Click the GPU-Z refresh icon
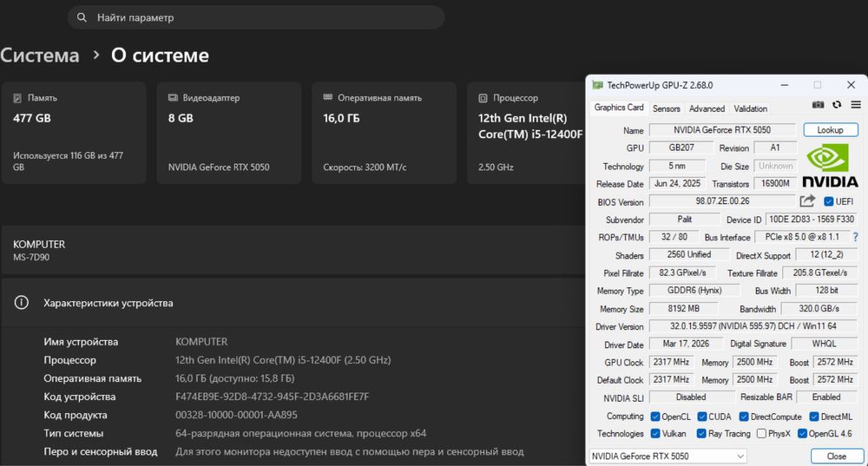Image resolution: width=868 pixels, height=466 pixels. coord(837,105)
